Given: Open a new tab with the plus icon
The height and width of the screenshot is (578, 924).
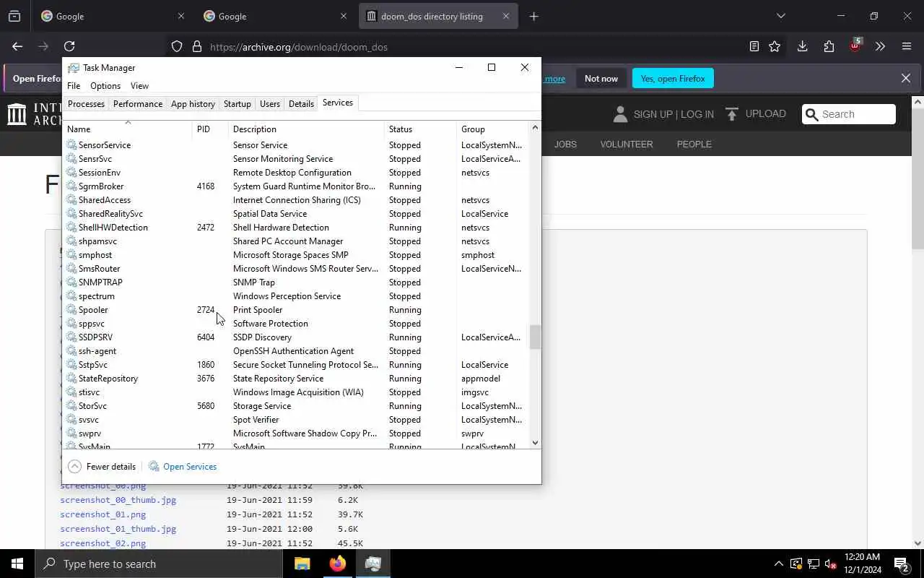Looking at the screenshot, I should [x=534, y=16].
